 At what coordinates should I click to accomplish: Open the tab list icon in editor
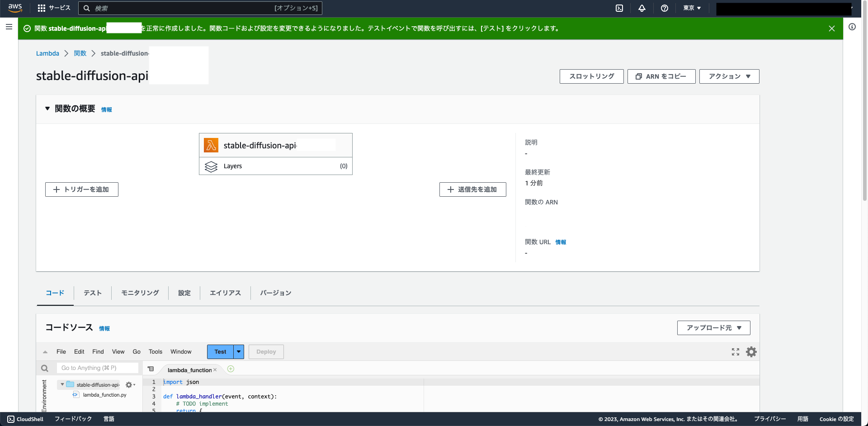[151, 369]
